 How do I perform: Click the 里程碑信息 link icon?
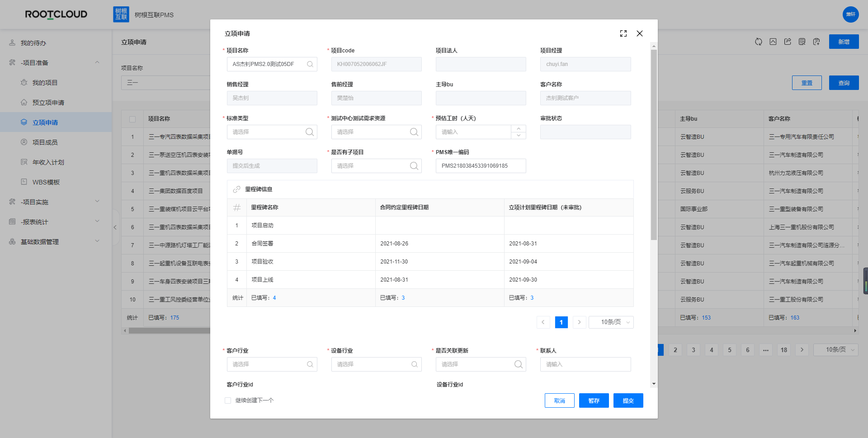(236, 189)
